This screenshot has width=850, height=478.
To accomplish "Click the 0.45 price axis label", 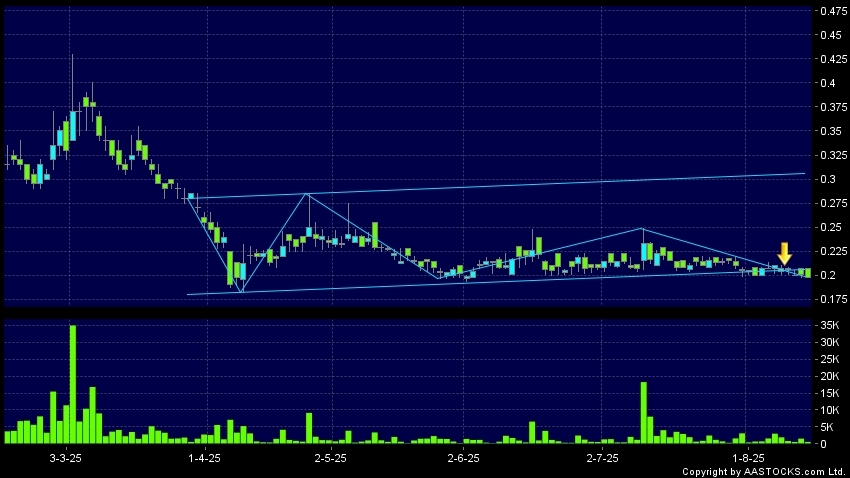I will 832,35.
